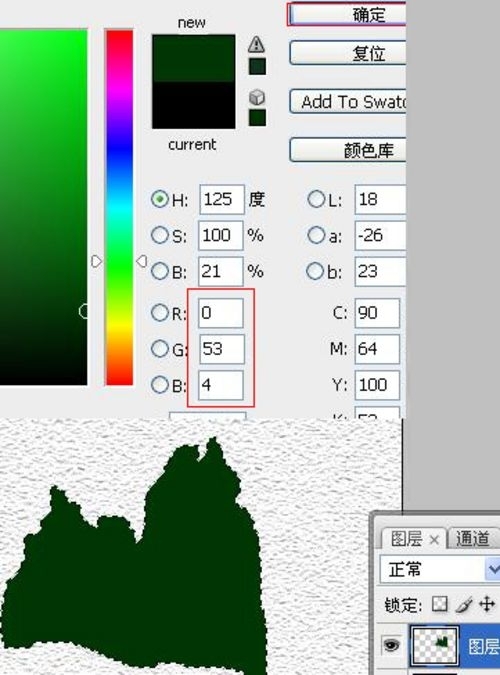Switch to the 图层 tab
This screenshot has height=675, width=500.
(x=407, y=539)
